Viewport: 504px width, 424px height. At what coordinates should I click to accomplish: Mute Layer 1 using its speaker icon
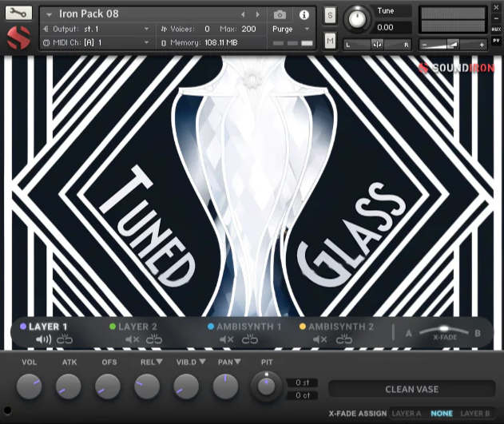(x=43, y=339)
